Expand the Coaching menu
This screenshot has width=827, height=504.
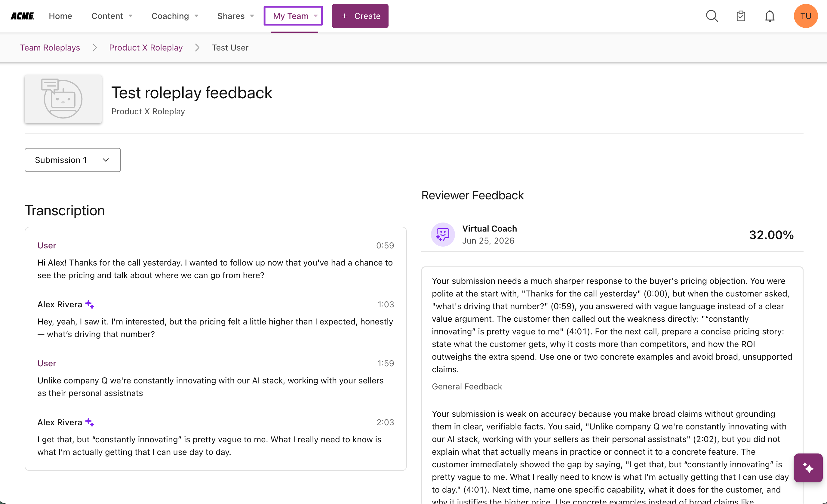click(x=175, y=16)
